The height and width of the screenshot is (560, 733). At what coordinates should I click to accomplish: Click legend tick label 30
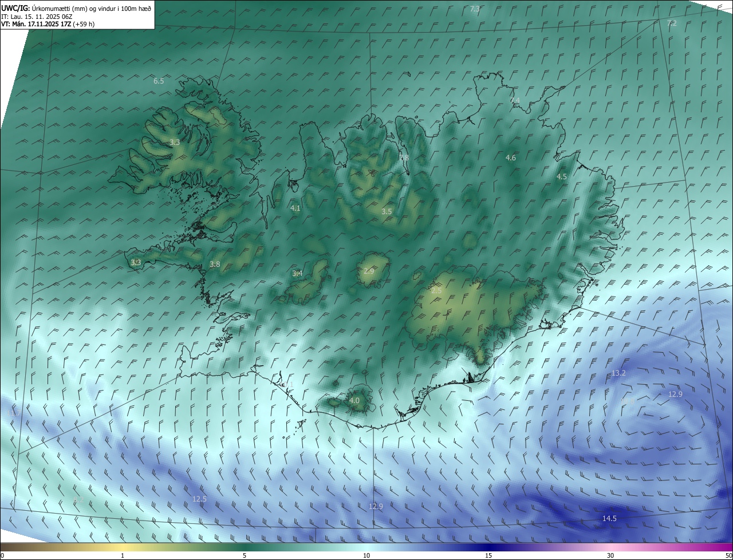pyautogui.click(x=610, y=555)
